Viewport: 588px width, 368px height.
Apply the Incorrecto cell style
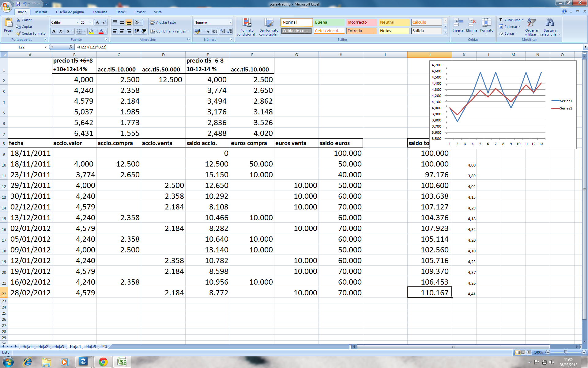pos(361,22)
